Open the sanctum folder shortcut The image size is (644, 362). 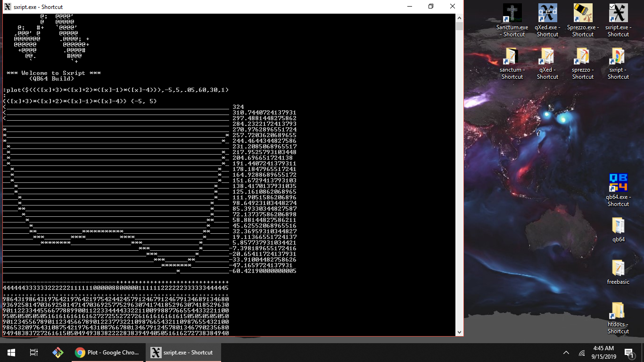pos(512,57)
